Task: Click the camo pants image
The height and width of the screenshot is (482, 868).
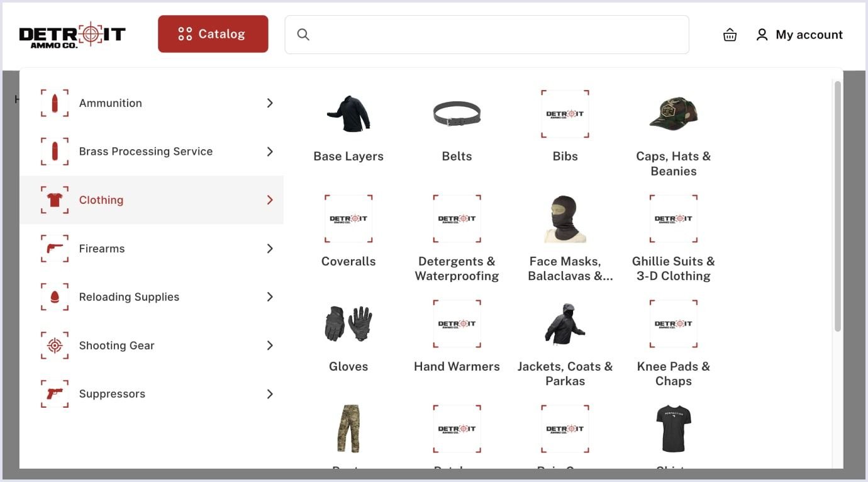Action: 348,429
